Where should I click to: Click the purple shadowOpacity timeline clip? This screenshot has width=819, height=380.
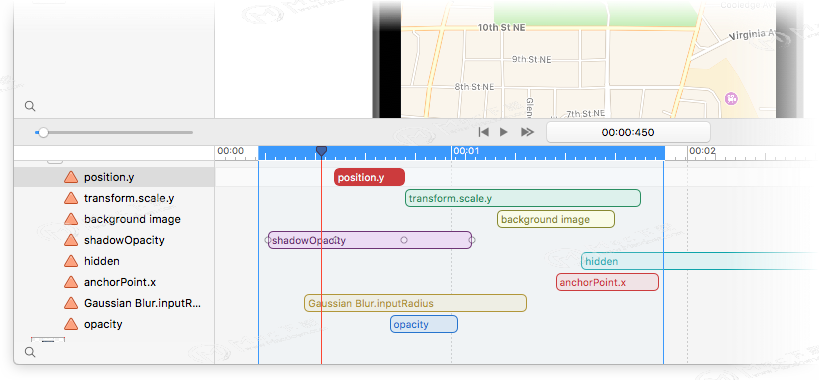click(x=370, y=240)
